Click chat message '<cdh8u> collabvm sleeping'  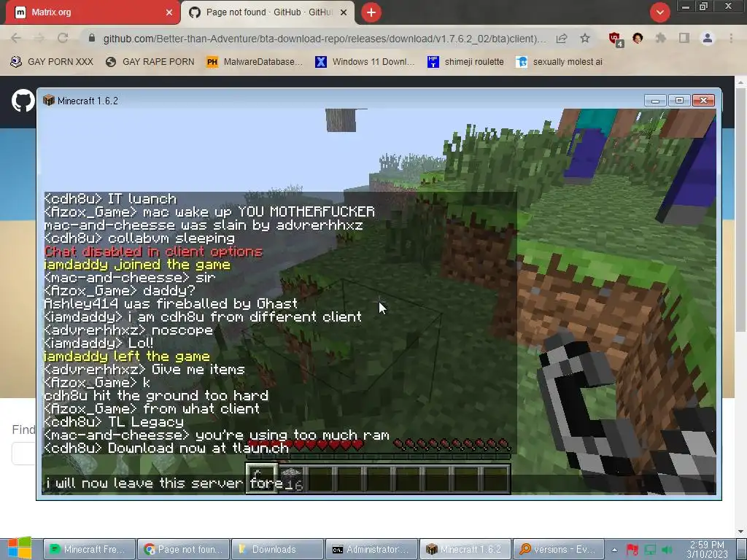point(139,238)
